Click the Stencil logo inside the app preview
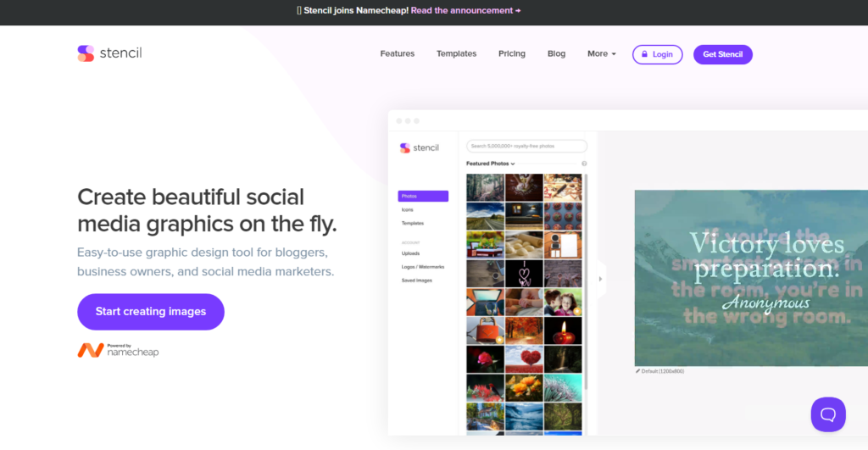The height and width of the screenshot is (450, 868). click(419, 147)
